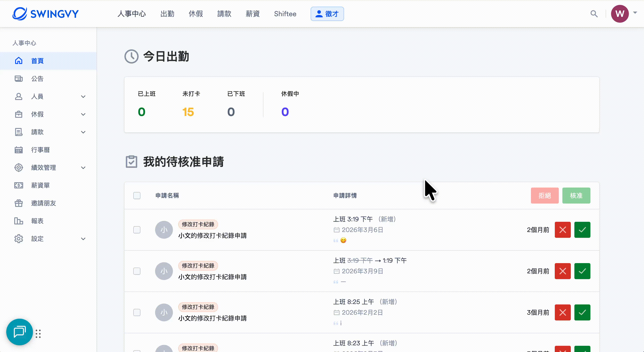
Task: Check the 2026年2月2日 request checkbox
Action: click(137, 312)
